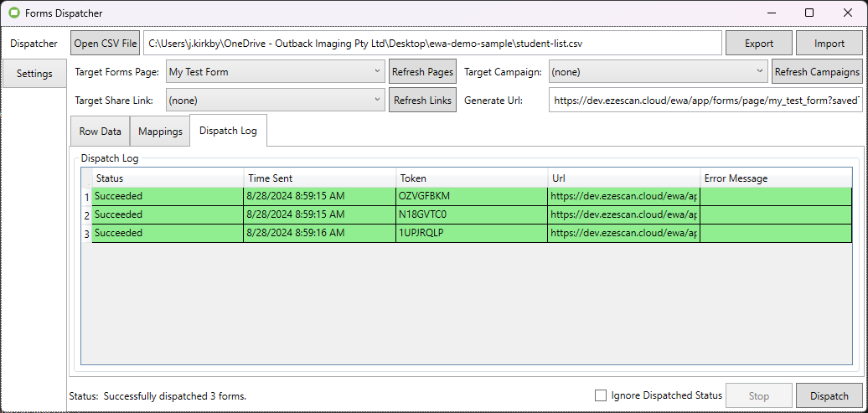868x413 pixels.
Task: Open the Mappings tab
Action: (160, 132)
